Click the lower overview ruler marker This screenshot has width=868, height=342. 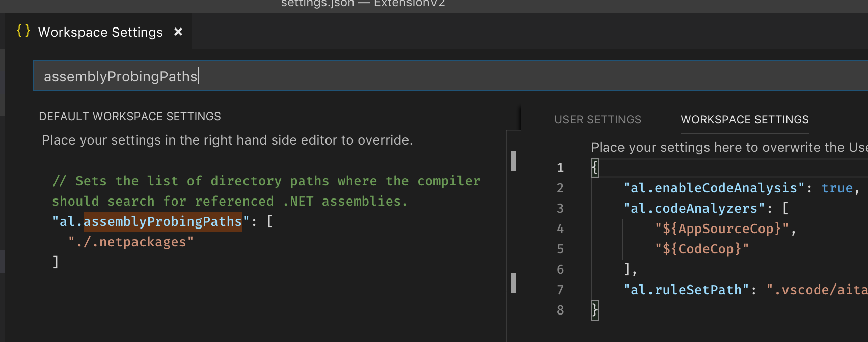513,283
